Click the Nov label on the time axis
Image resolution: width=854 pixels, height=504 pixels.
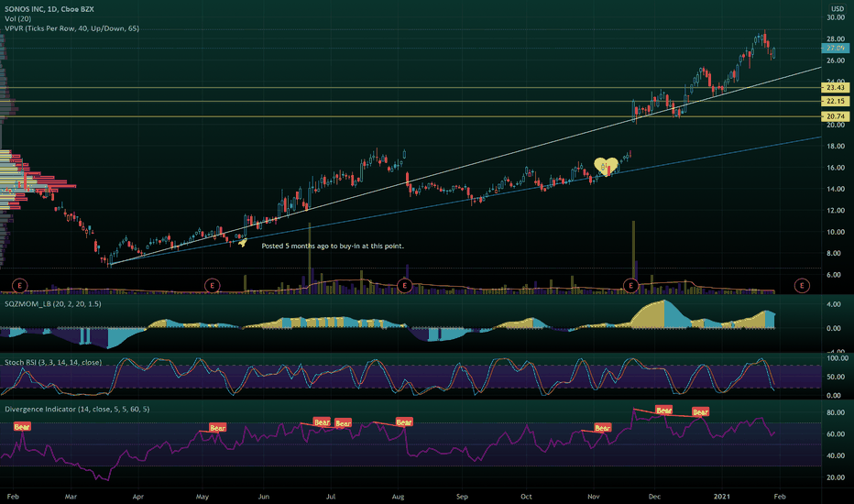point(593,497)
